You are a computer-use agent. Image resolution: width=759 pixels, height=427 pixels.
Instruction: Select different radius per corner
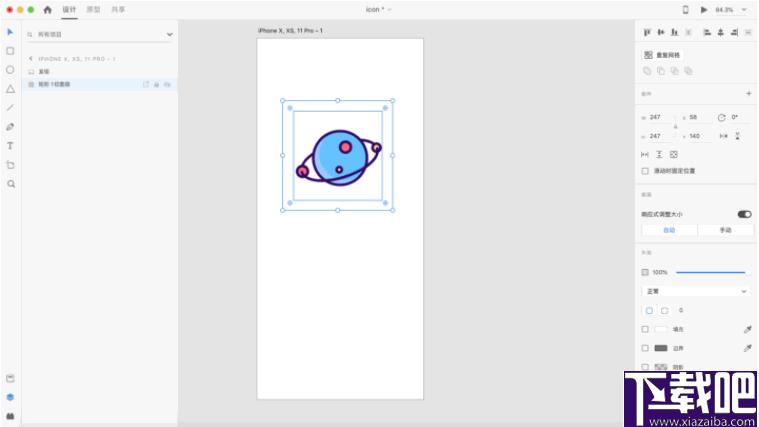point(665,311)
